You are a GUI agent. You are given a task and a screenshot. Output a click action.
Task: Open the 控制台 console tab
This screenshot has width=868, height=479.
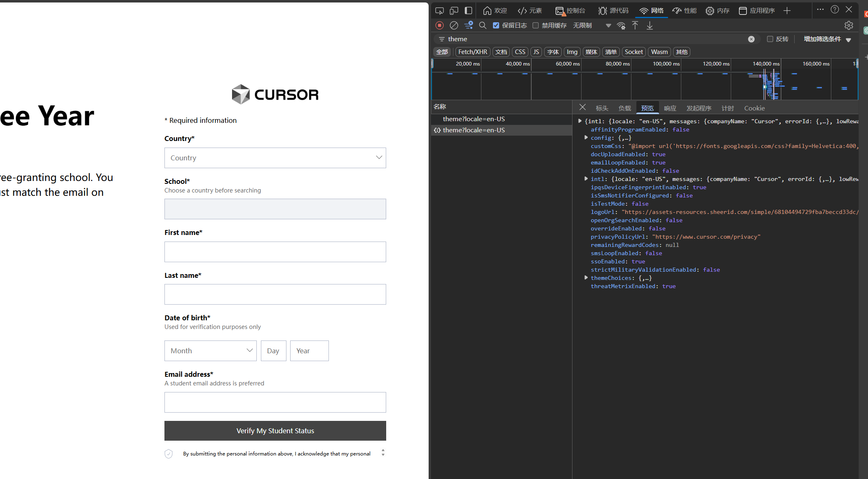tap(570, 11)
